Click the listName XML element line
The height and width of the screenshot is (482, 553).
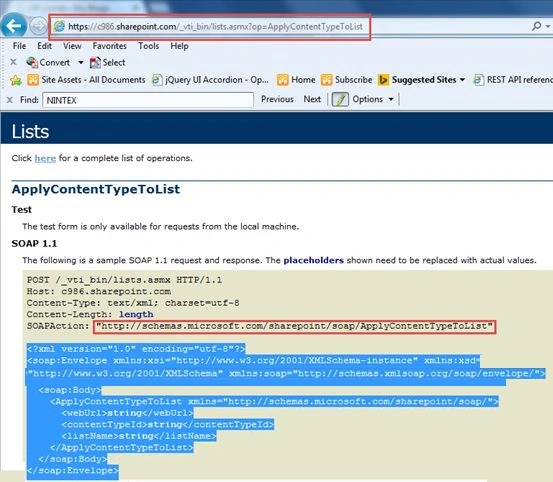pos(139,436)
